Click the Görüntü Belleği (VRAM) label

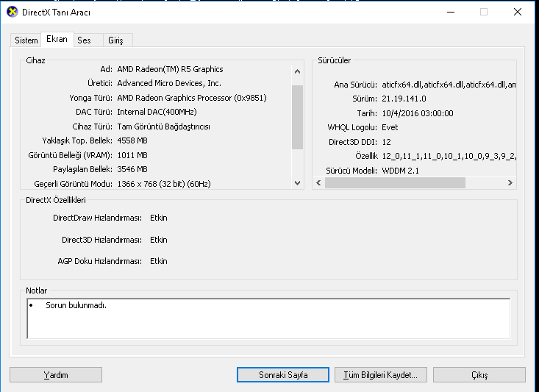click(70, 155)
